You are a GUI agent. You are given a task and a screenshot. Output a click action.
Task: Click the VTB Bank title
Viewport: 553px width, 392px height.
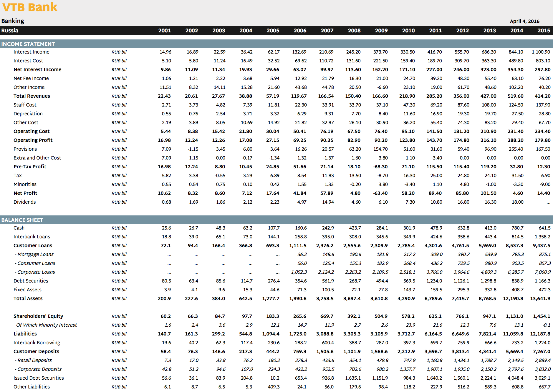[30, 7]
